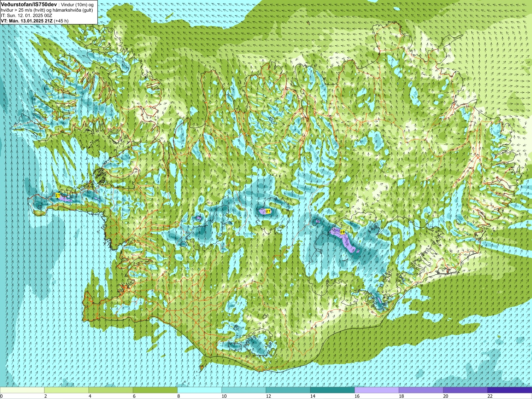Screen dimensions: 532x399
Task: Click the "(+45 h)" forecast offset text
Action: (x=61, y=21)
